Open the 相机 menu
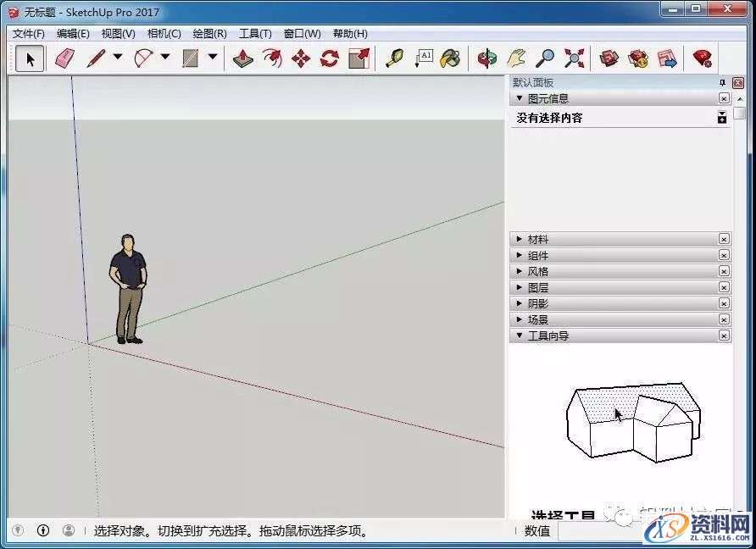 pos(164,34)
